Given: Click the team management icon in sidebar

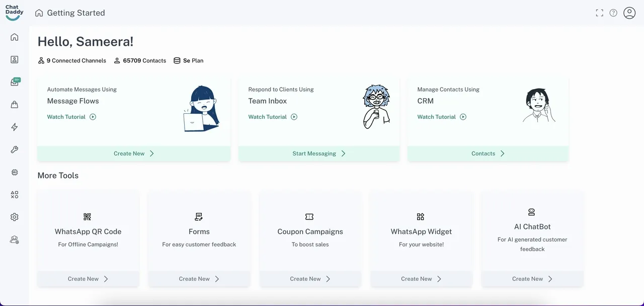Looking at the screenshot, I should click(15, 240).
